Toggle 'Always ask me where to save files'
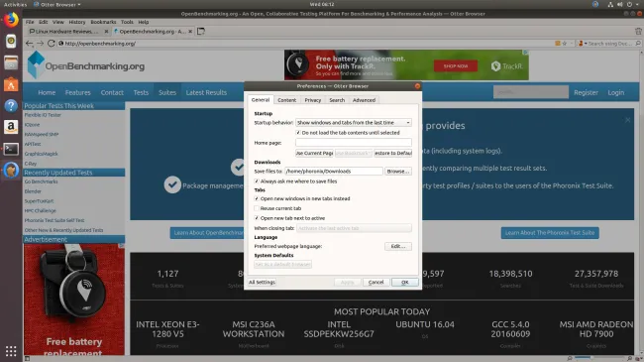 pyautogui.click(x=257, y=181)
